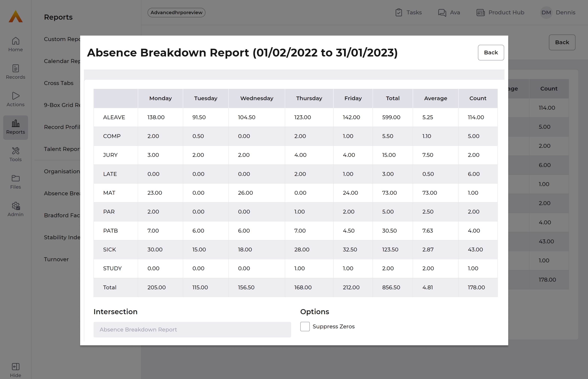The width and height of the screenshot is (588, 379).
Task: Open the DM user avatar menu
Action: point(546,12)
